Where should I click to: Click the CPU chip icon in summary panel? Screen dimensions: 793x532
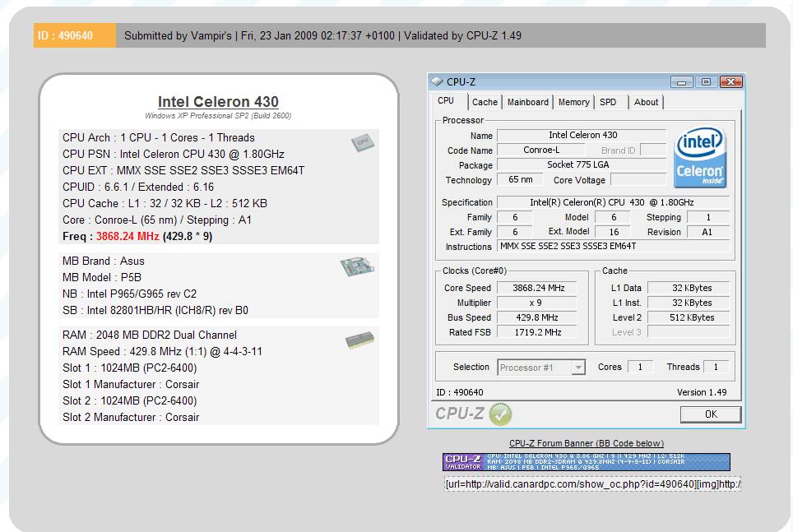point(363,142)
